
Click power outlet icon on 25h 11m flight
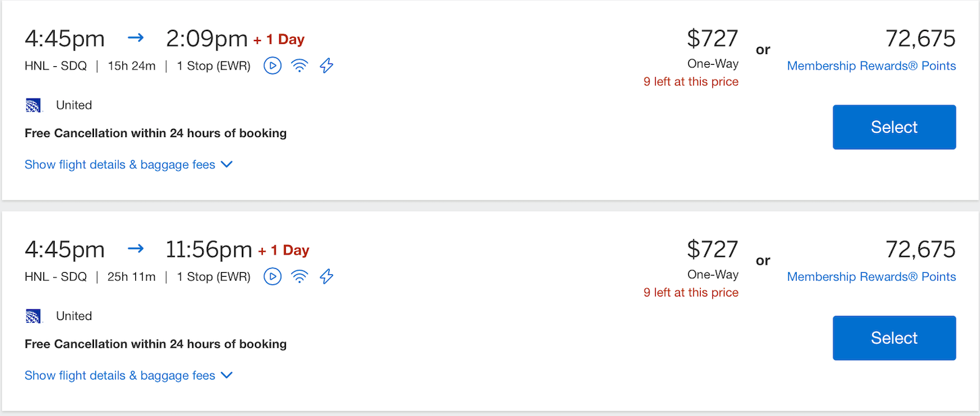click(x=326, y=276)
